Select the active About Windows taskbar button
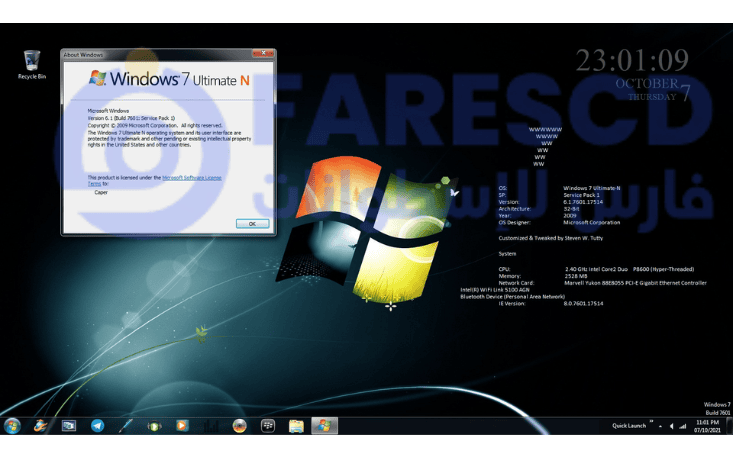 pyautogui.click(x=324, y=426)
